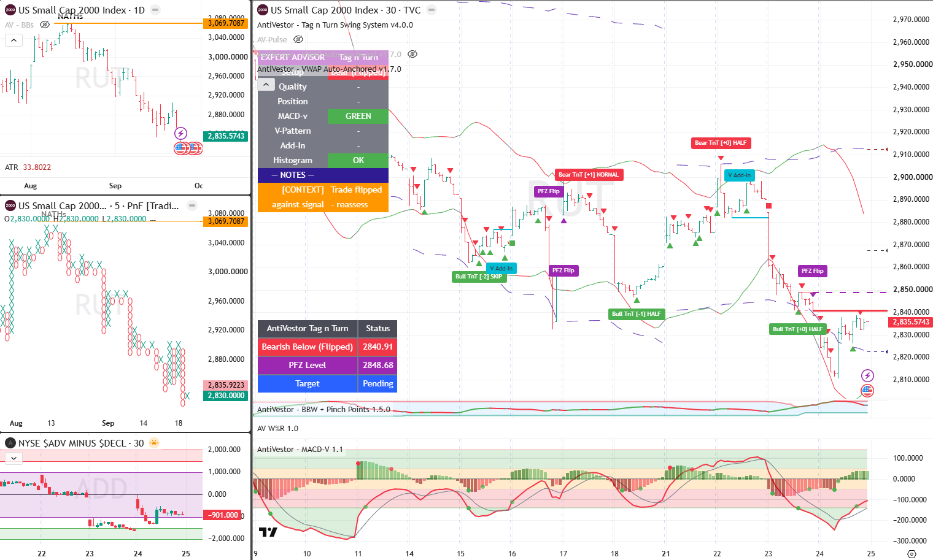Expand the ADD chart indicator legend chevron

tap(14, 458)
